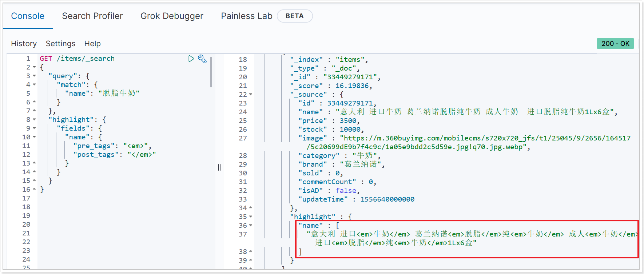Click the "name": "脱脂牛奶" query line
Viewport: 644px width, 274px height.
coord(102,94)
